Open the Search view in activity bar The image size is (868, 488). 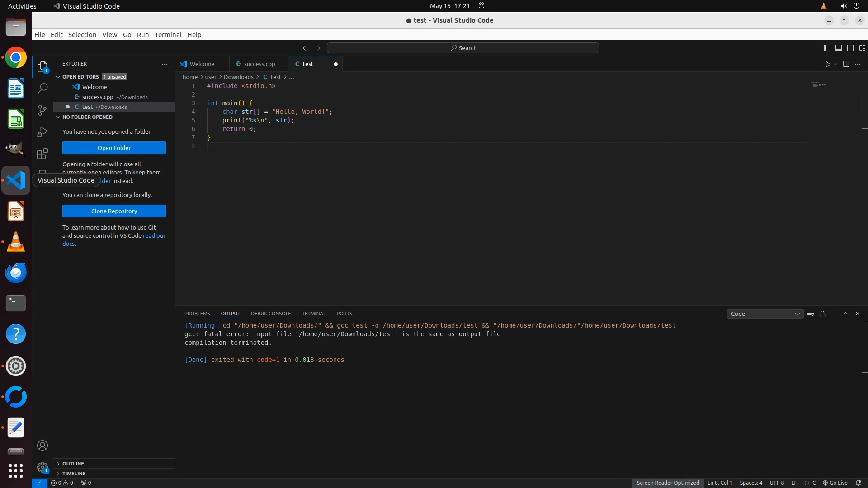tap(42, 89)
